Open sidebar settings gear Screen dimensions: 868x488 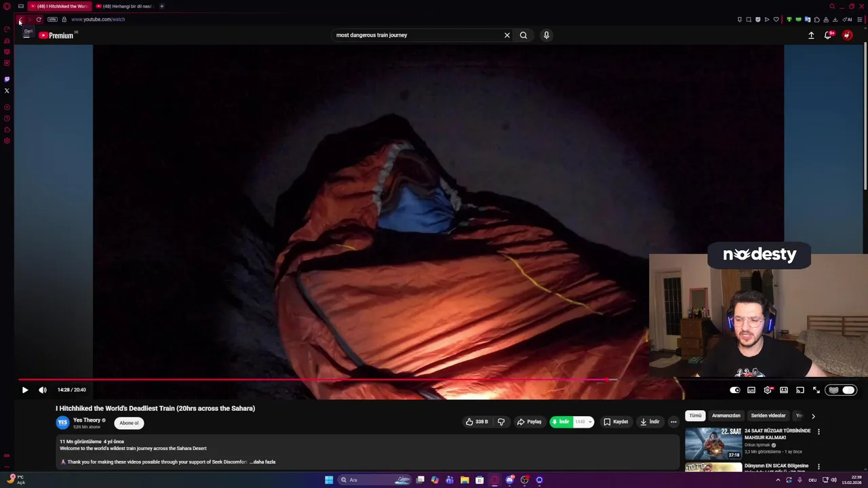pos(7,141)
